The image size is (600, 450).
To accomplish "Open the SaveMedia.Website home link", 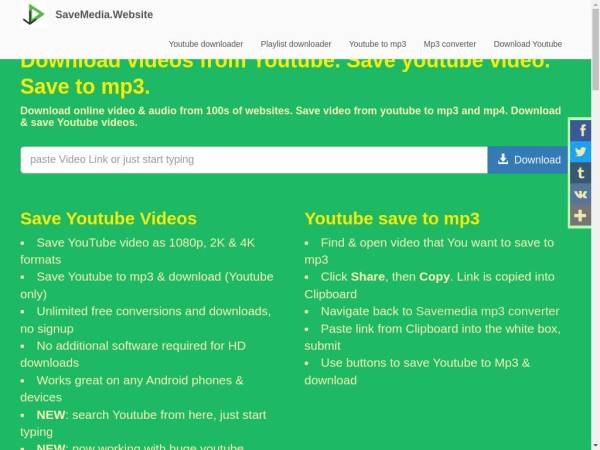I will pos(104,15).
